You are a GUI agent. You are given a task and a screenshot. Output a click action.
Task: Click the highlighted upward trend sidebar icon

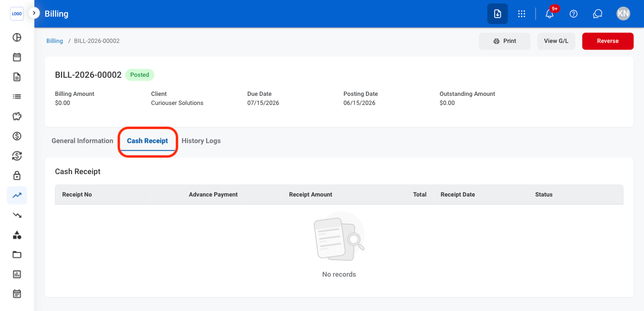coord(17,195)
